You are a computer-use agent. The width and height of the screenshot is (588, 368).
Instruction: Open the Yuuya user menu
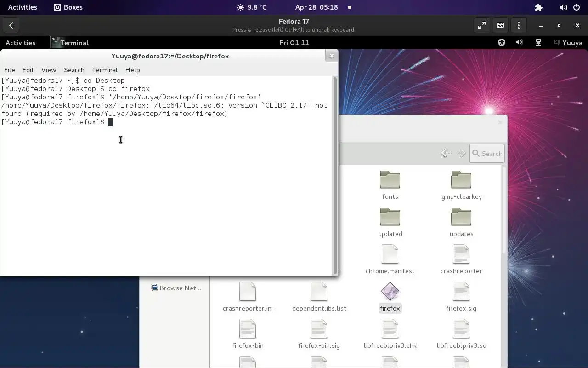tap(568, 42)
